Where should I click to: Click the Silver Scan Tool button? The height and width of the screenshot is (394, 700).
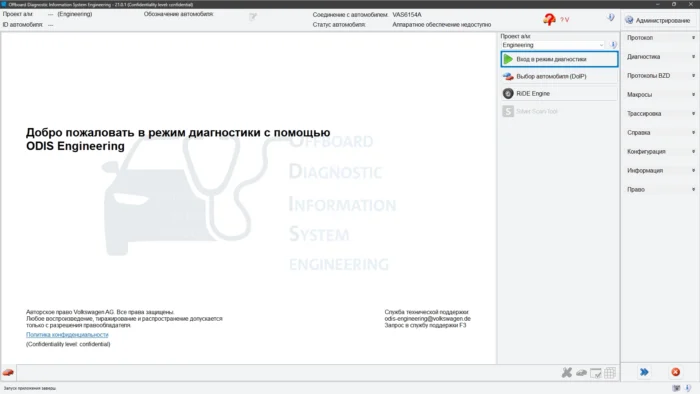pos(559,111)
